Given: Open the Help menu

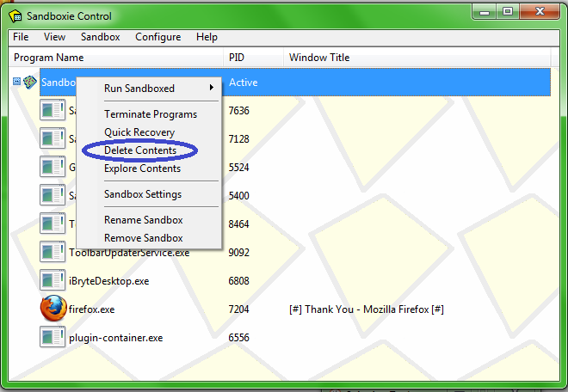Looking at the screenshot, I should coord(207,37).
